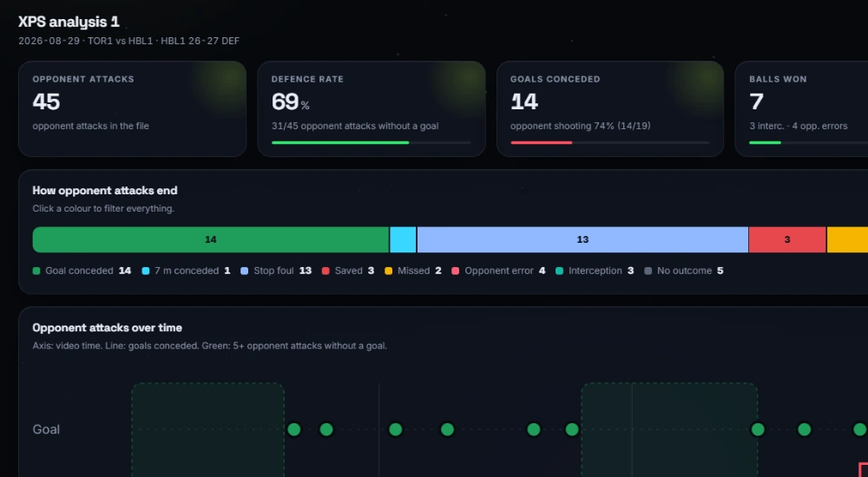This screenshot has height=477, width=868.
Task: Click the text 3 interc. · 4 opp. errors
Action: 799,126
